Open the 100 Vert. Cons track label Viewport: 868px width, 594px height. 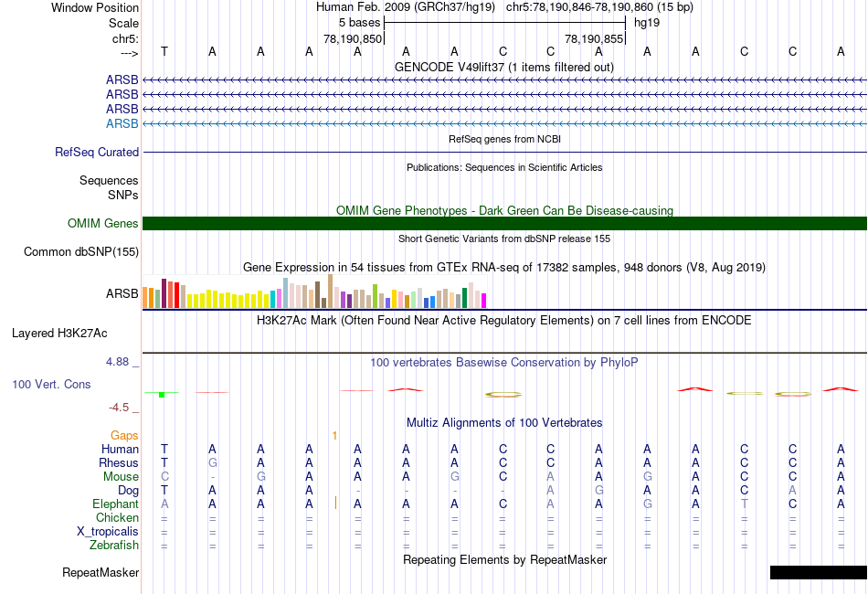click(x=51, y=384)
